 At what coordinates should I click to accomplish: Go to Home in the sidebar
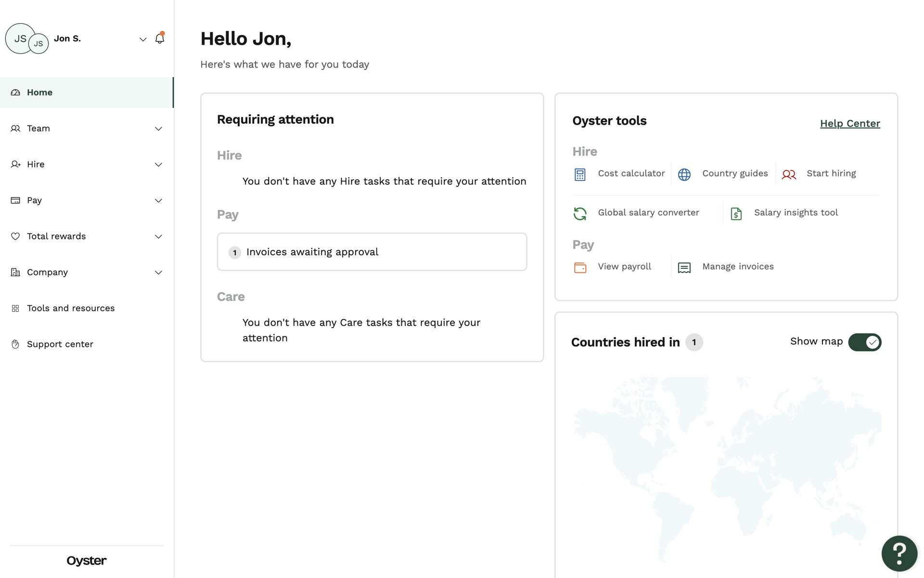pyautogui.click(x=87, y=92)
